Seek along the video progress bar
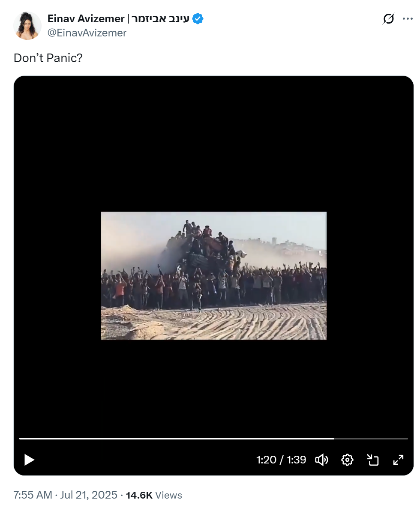Screen dimensions: 420x508 click(213, 438)
